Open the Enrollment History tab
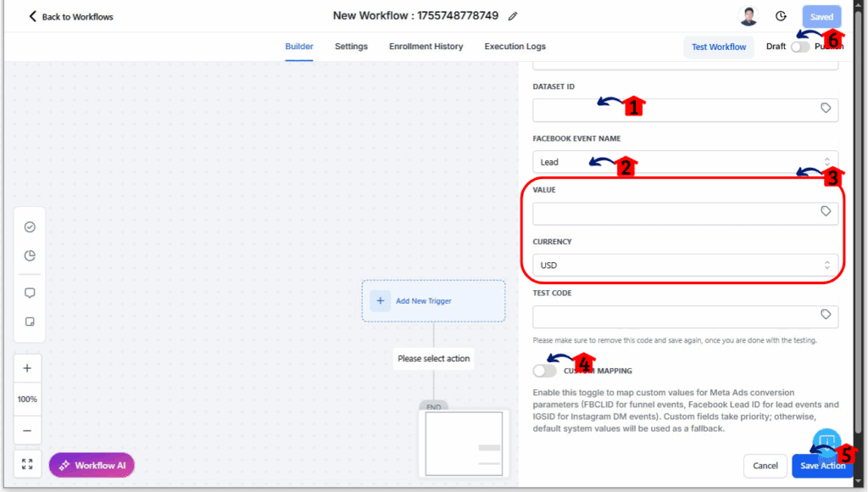868x492 pixels. (x=426, y=47)
